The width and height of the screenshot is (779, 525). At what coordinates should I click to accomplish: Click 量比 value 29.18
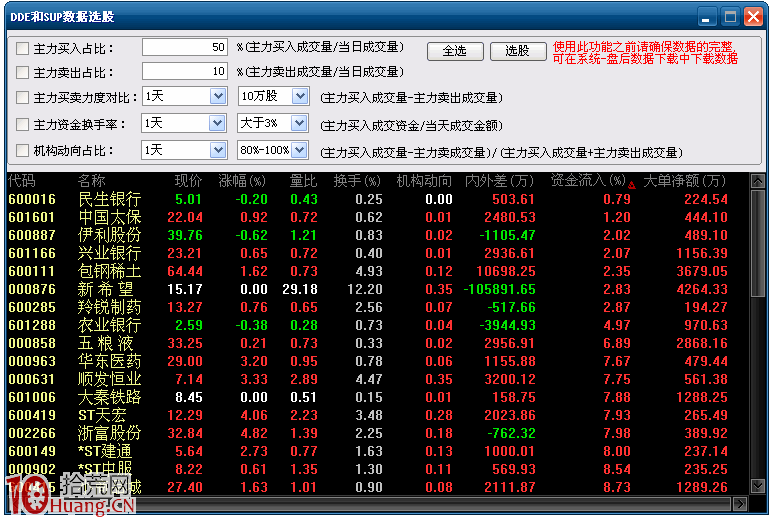(x=300, y=289)
